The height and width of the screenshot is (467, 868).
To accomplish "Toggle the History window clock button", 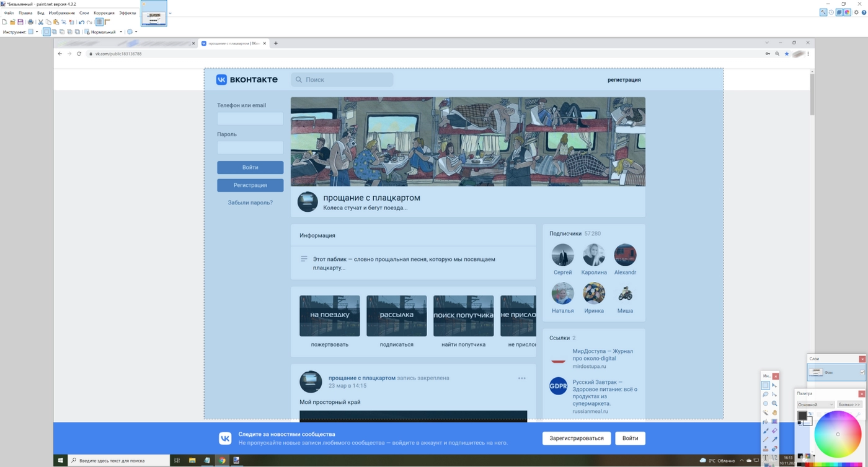I will [x=831, y=12].
